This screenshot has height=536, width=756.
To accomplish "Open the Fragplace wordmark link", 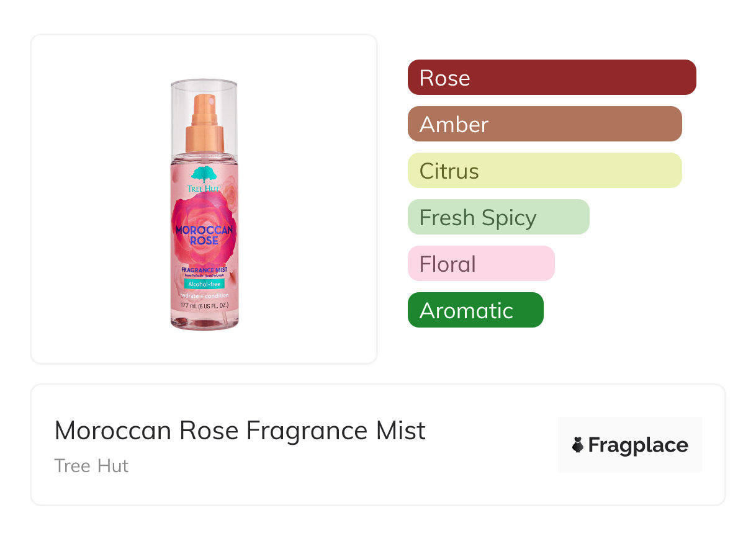I will (x=637, y=445).
